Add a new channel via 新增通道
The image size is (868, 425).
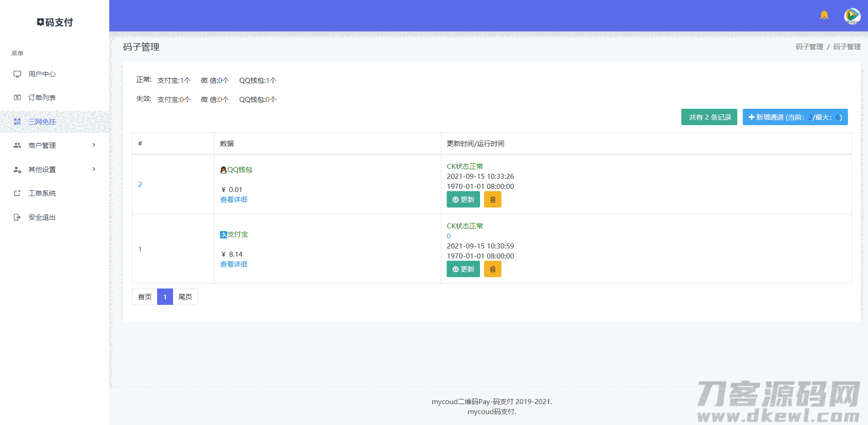(x=795, y=117)
